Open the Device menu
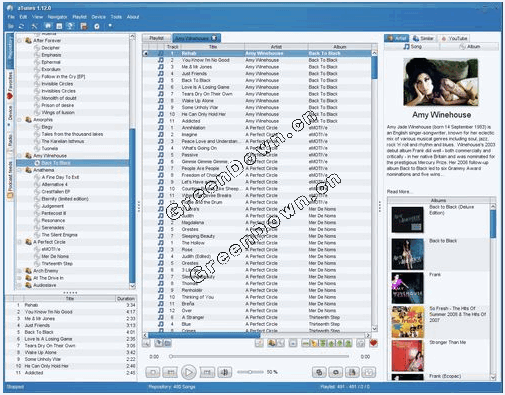The height and width of the screenshot is (395, 505). point(98,17)
